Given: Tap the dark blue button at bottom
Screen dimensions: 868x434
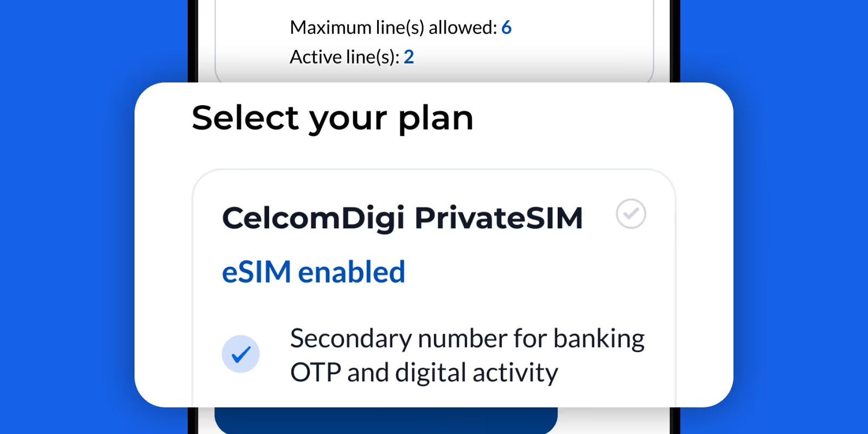Looking at the screenshot, I should [x=386, y=420].
